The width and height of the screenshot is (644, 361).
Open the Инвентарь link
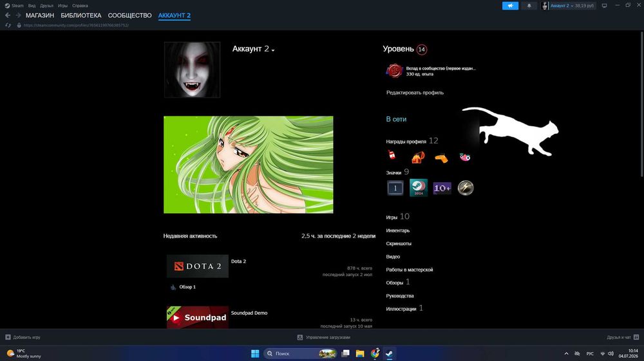pos(397,230)
